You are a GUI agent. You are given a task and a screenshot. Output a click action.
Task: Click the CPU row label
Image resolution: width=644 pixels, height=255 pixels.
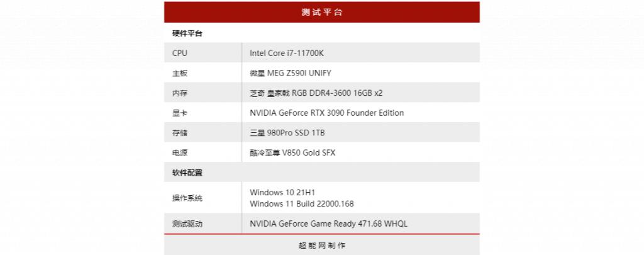click(179, 54)
